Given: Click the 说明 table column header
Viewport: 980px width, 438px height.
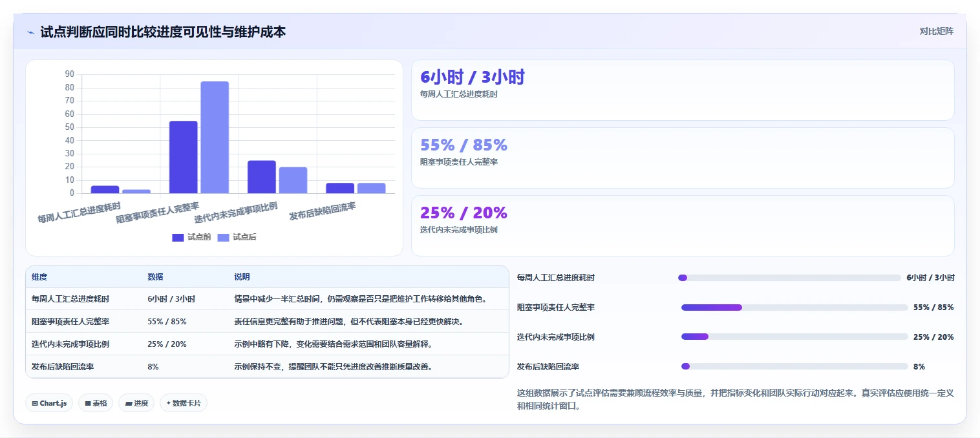Looking at the screenshot, I should click(242, 277).
